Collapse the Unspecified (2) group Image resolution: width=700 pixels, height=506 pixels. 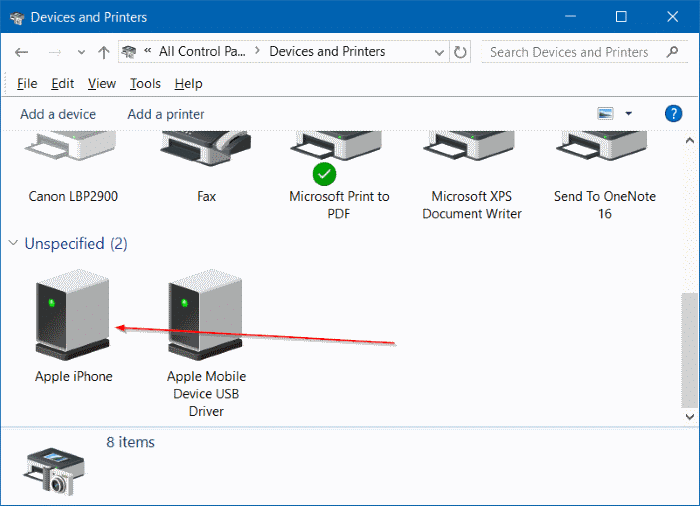pyautogui.click(x=13, y=243)
